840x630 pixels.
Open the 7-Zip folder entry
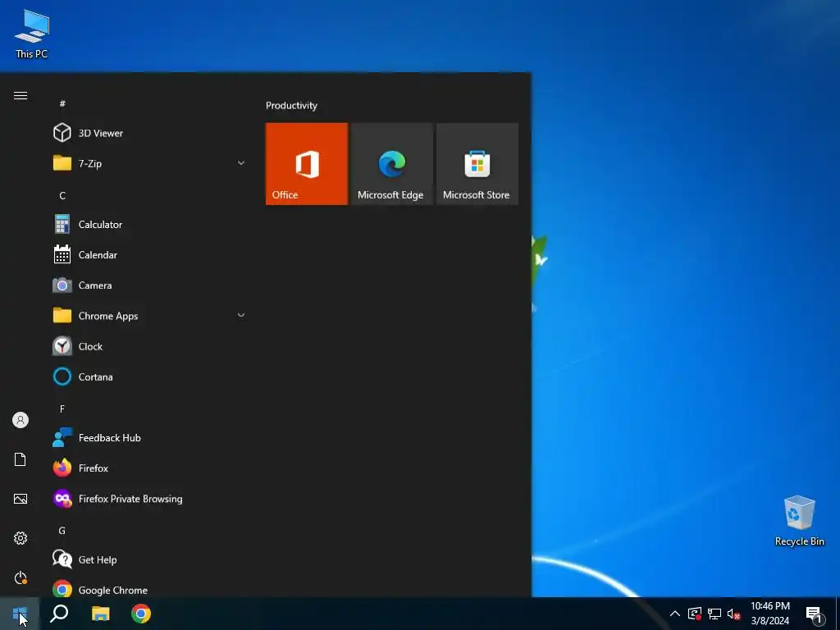point(148,163)
